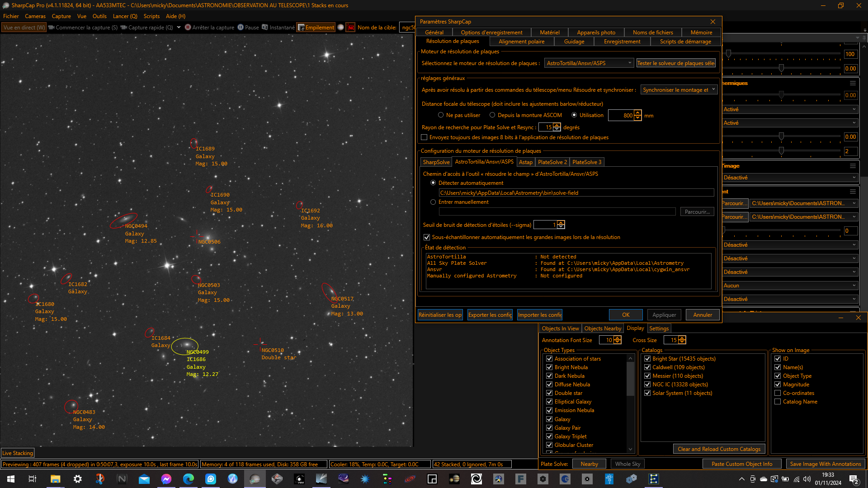This screenshot has height=488, width=868.
Task: Select the Ne pas utiliser radio button
Action: 441,115
